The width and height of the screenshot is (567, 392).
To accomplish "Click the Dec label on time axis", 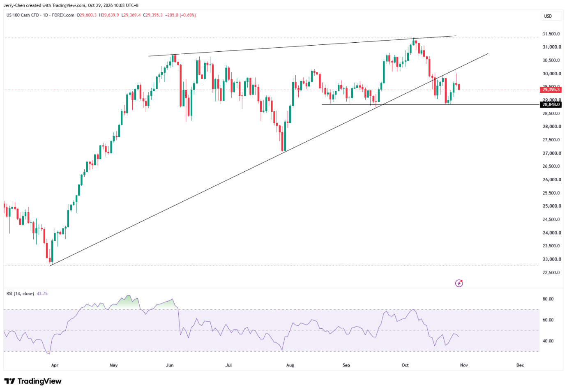I will 520,365.
